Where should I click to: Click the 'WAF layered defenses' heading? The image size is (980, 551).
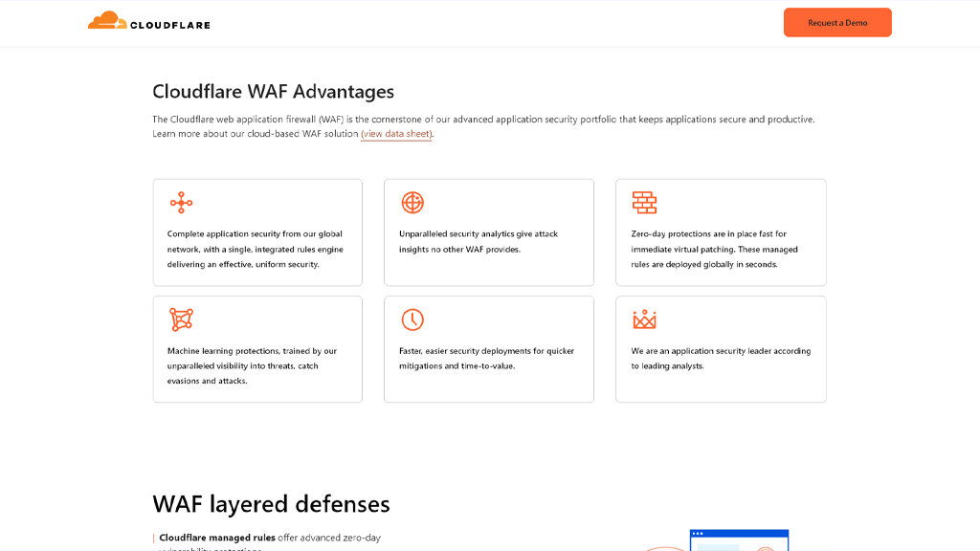click(x=271, y=503)
